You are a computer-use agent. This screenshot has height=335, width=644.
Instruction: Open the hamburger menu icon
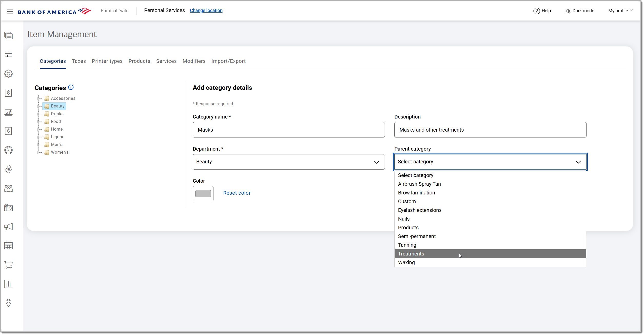click(x=10, y=12)
